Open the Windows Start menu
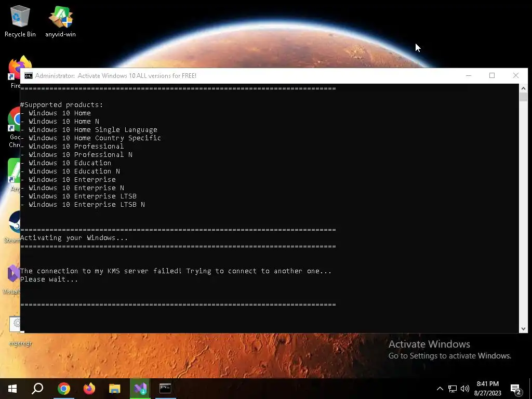Screen dimensions: 532x399 [12, 389]
